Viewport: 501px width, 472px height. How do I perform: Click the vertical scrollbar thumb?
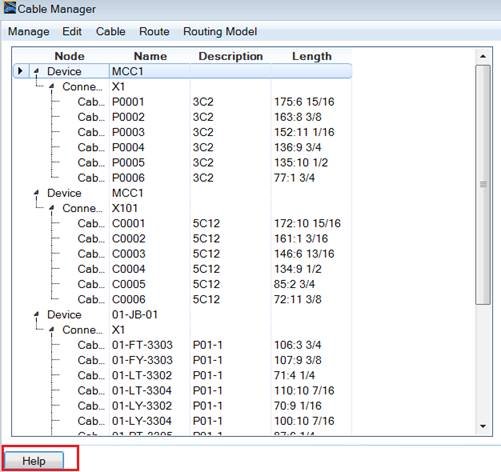[x=483, y=184]
